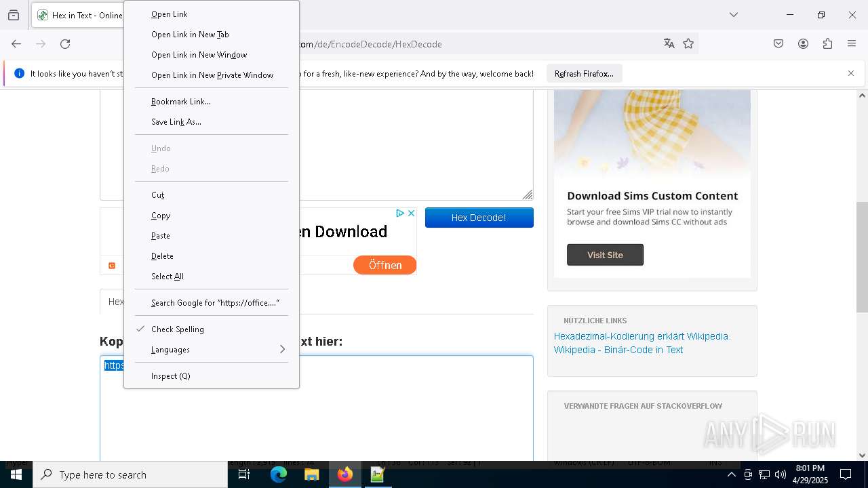Expand Languages submenu
Screen dimensions: 868x488
point(212,350)
